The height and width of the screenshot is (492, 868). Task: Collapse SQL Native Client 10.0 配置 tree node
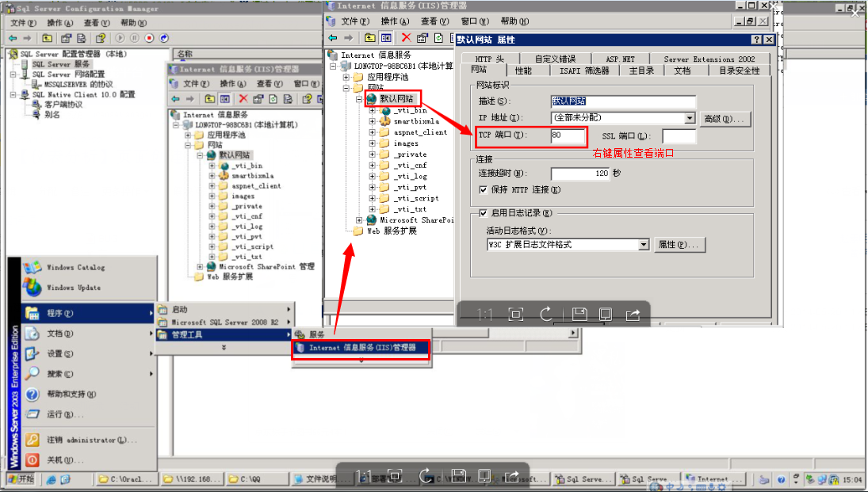click(13, 94)
